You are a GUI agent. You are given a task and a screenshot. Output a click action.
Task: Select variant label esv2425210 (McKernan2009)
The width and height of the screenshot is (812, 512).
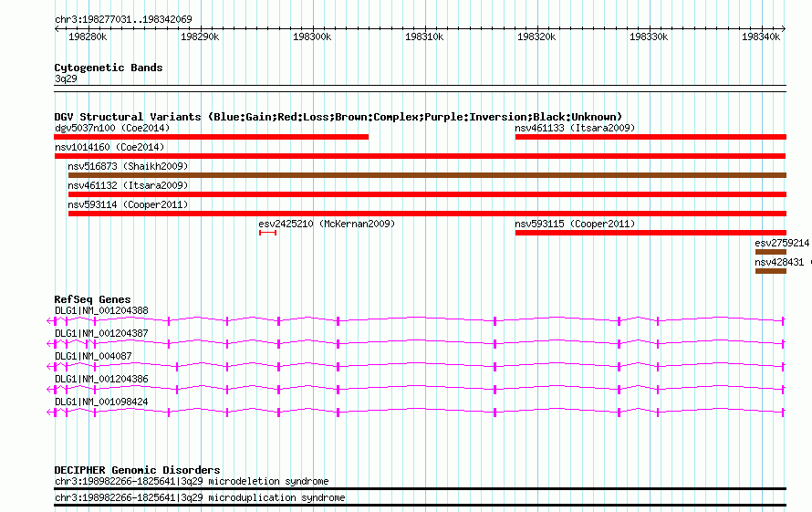327,224
